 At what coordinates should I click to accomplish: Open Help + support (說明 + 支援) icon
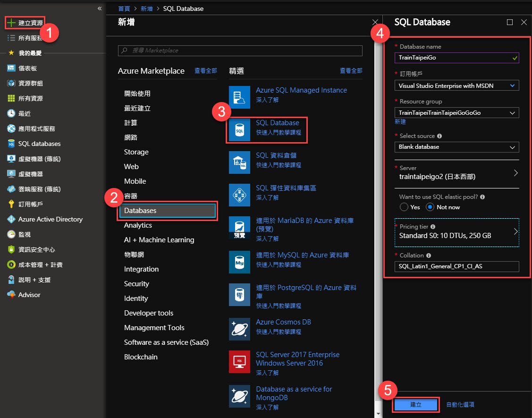point(11,280)
